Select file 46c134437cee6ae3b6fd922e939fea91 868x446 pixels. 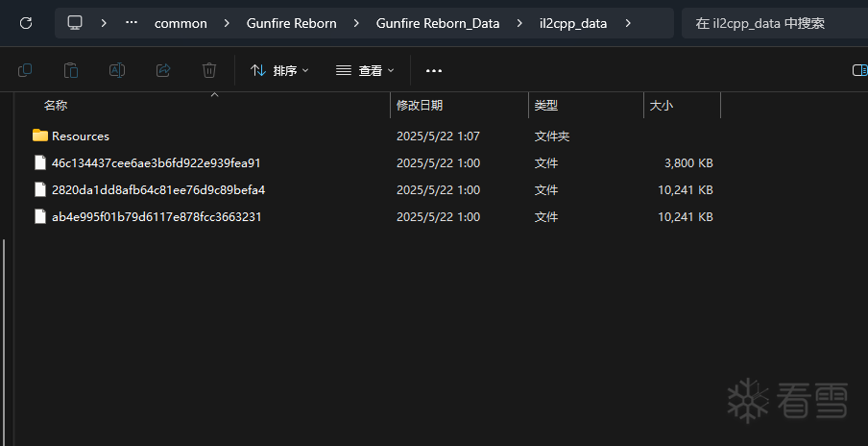(x=157, y=162)
